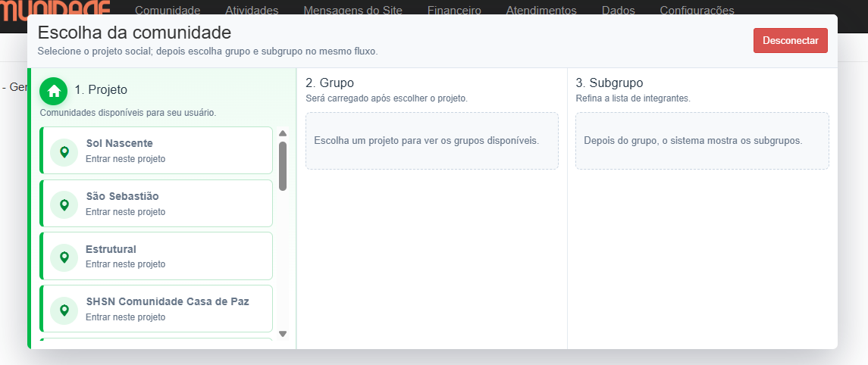Click the Depois do grupo subgrupos placeholder box
The height and width of the screenshot is (365, 868).
click(703, 140)
